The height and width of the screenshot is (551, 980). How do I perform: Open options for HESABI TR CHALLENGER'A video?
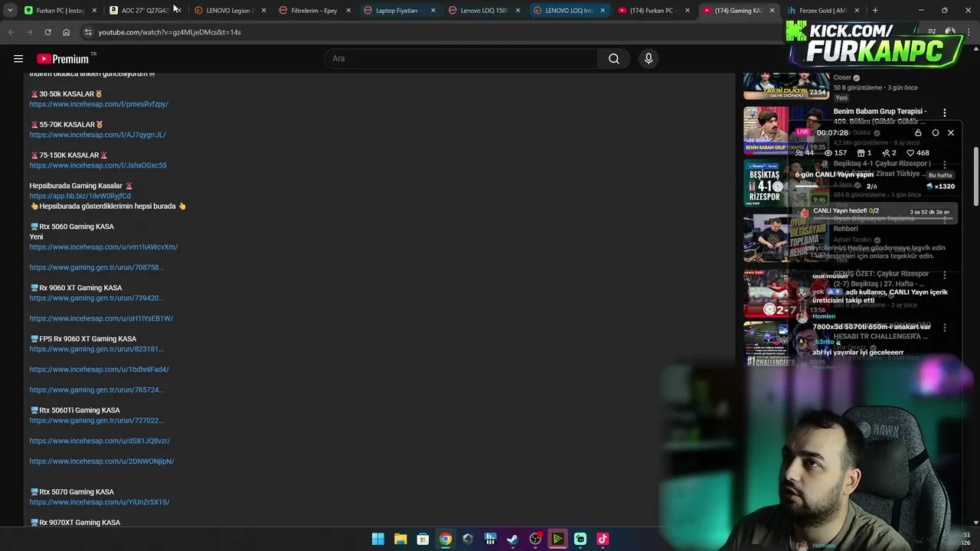click(x=944, y=328)
